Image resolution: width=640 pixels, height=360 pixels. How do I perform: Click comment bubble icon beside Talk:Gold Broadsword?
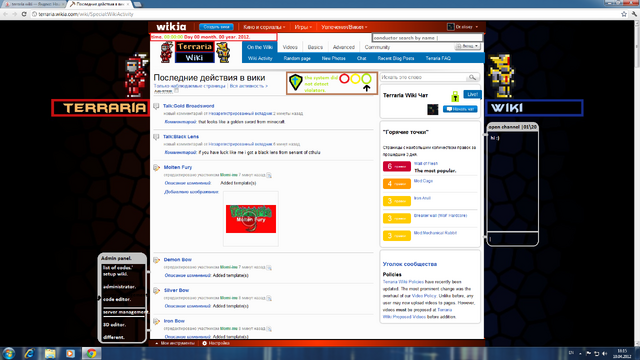(156, 106)
